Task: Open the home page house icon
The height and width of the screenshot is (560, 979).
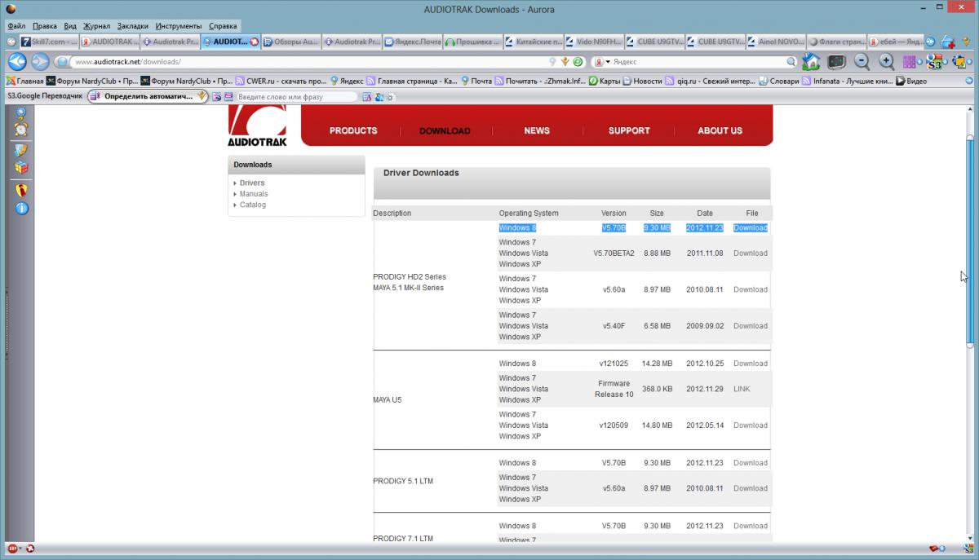Action: [811, 61]
